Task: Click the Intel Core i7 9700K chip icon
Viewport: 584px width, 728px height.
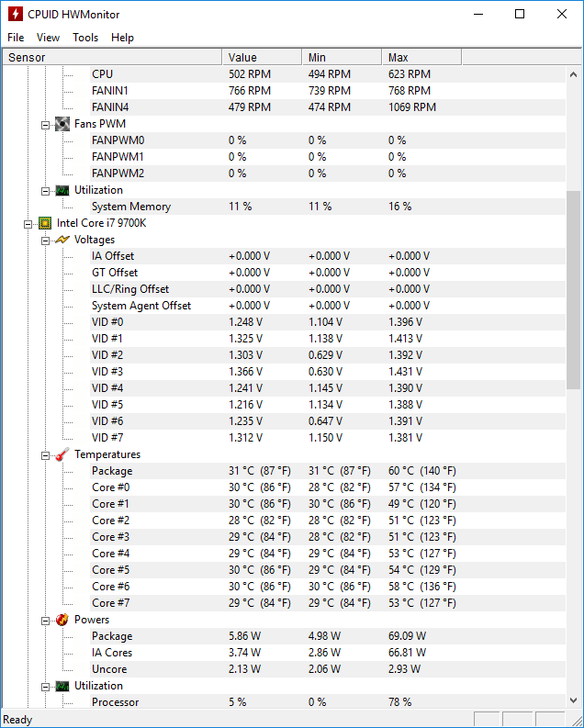Action: click(x=45, y=223)
